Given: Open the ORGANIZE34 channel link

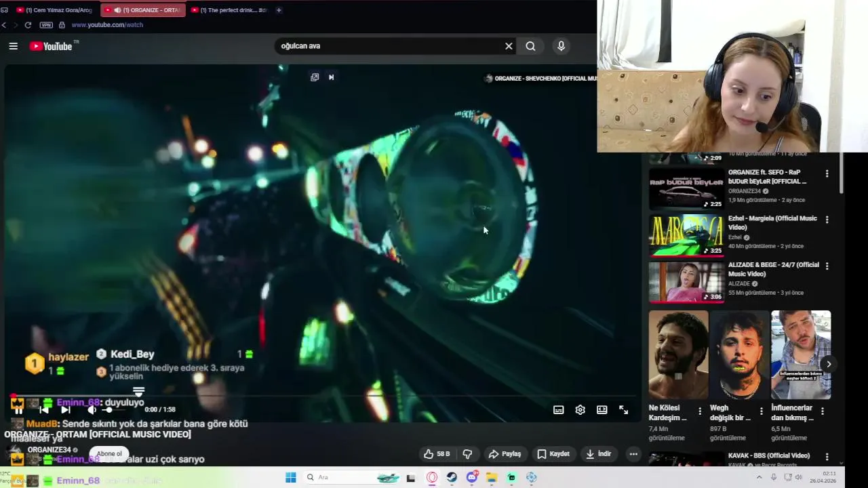Looking at the screenshot, I should (x=49, y=449).
